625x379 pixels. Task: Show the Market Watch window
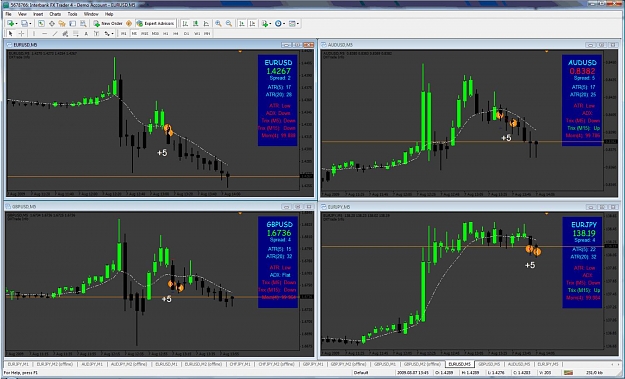click(x=41, y=24)
